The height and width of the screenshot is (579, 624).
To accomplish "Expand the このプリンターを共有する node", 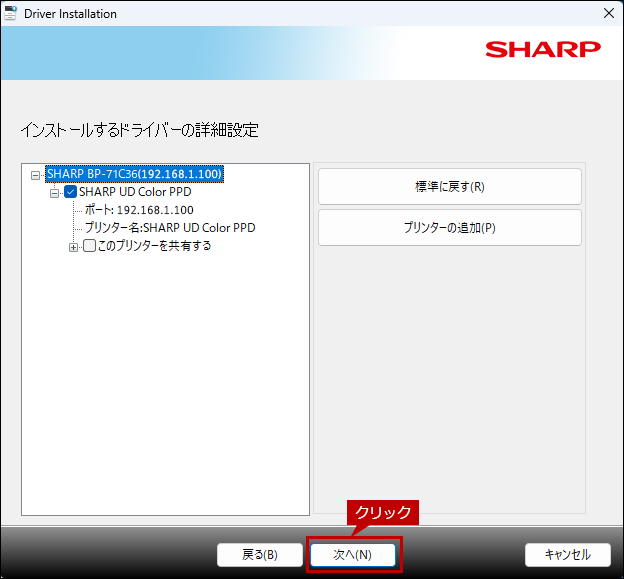I will coord(73,247).
